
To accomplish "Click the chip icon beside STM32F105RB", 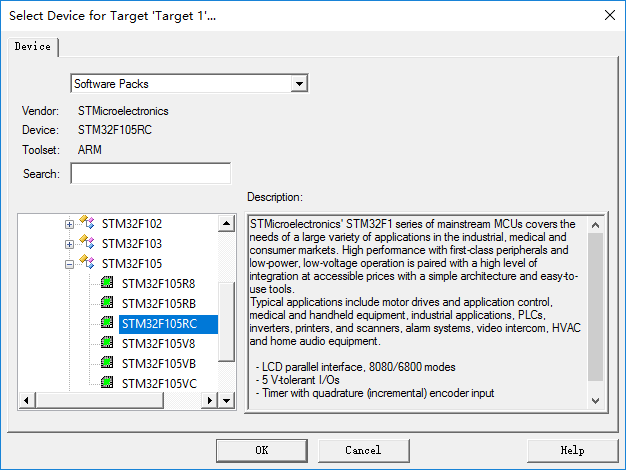I will [x=107, y=303].
